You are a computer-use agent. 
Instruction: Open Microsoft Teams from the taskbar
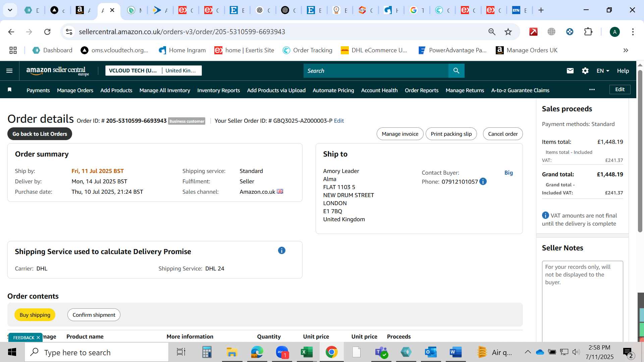coord(381,352)
